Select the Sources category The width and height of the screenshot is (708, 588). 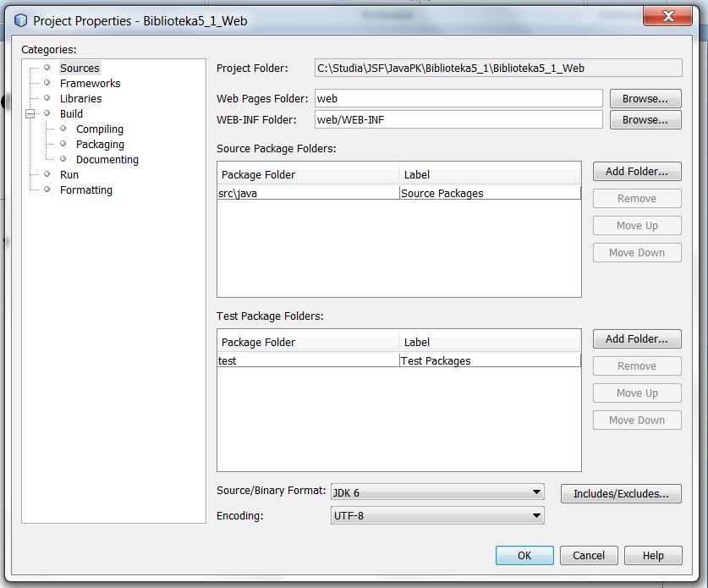pos(80,69)
